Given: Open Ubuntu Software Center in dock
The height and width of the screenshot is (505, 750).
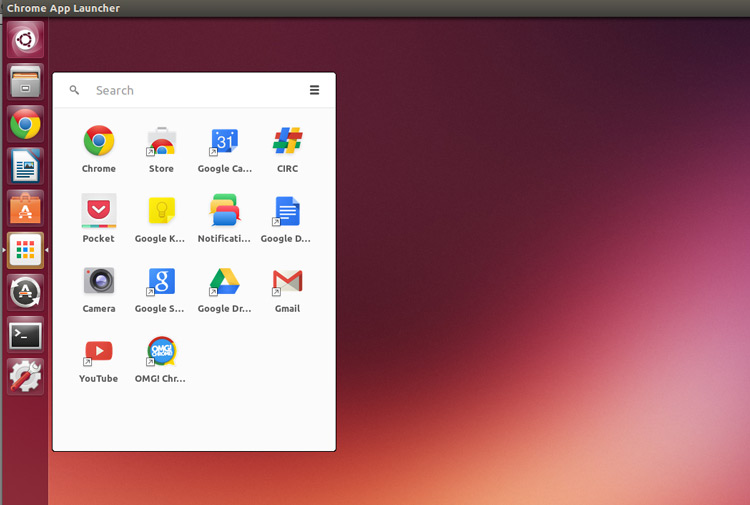Looking at the screenshot, I should (x=25, y=208).
